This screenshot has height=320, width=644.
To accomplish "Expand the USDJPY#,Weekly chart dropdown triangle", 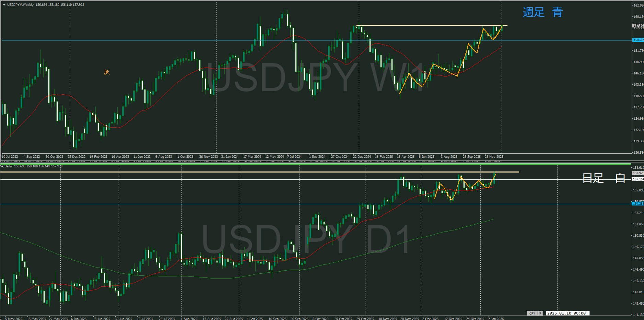I will click(x=4, y=5).
